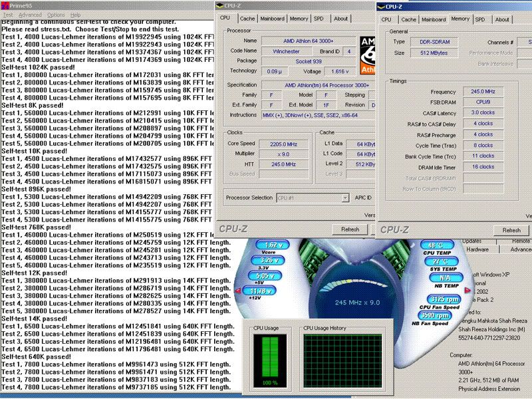Screen dimensions: 532x399
Task: Click Refresh in the right CPU-Z window
Action: click(x=511, y=229)
